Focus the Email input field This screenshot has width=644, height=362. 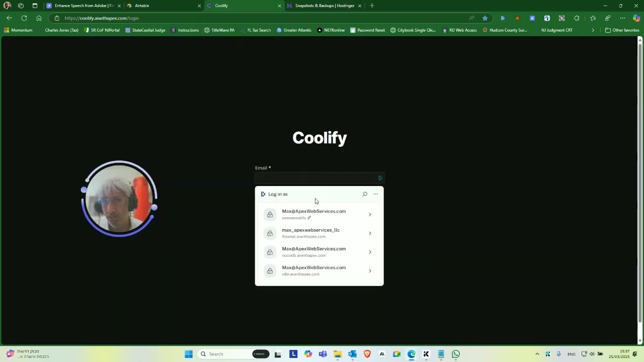point(319,178)
